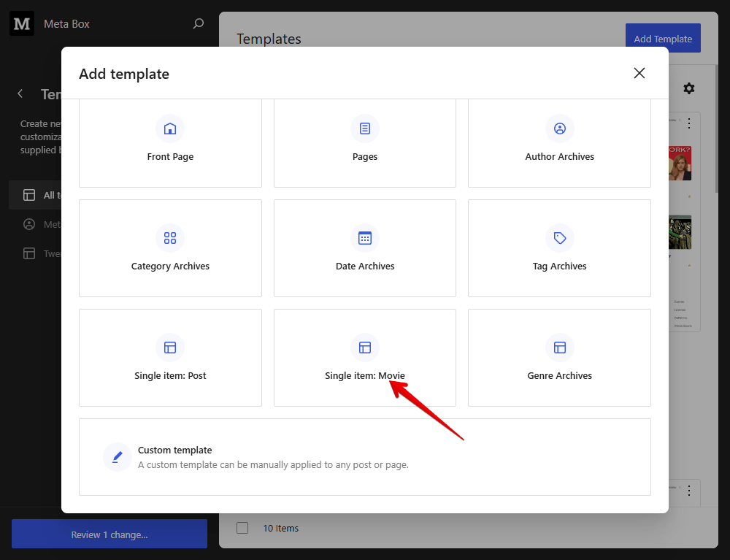Select Single item: Post label
Screen dimensions: 730x560
(x=170, y=376)
